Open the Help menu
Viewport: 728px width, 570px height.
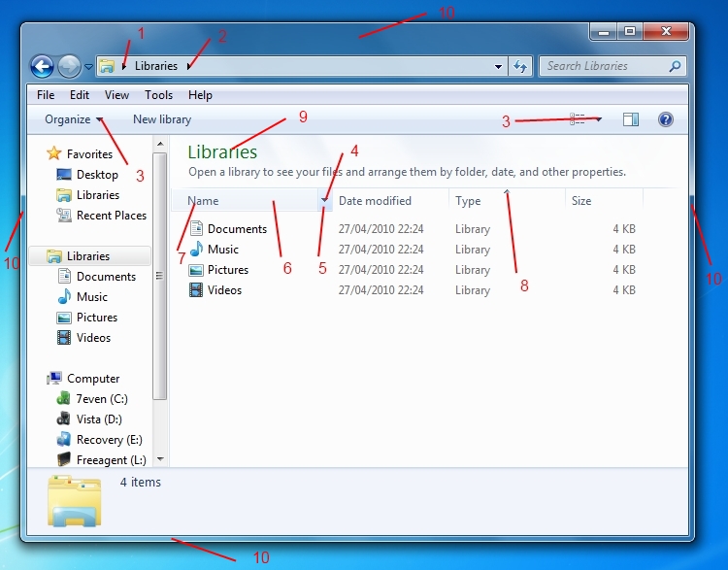click(200, 95)
